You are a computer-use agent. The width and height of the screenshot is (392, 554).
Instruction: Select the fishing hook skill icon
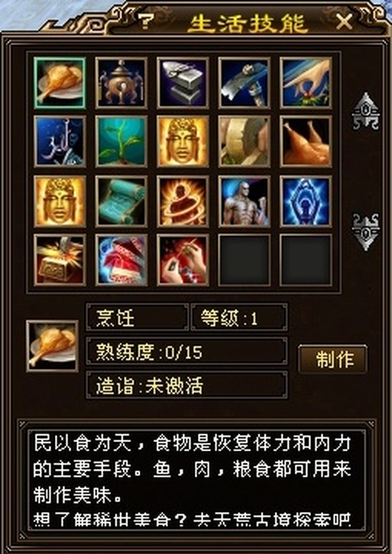[59, 141]
